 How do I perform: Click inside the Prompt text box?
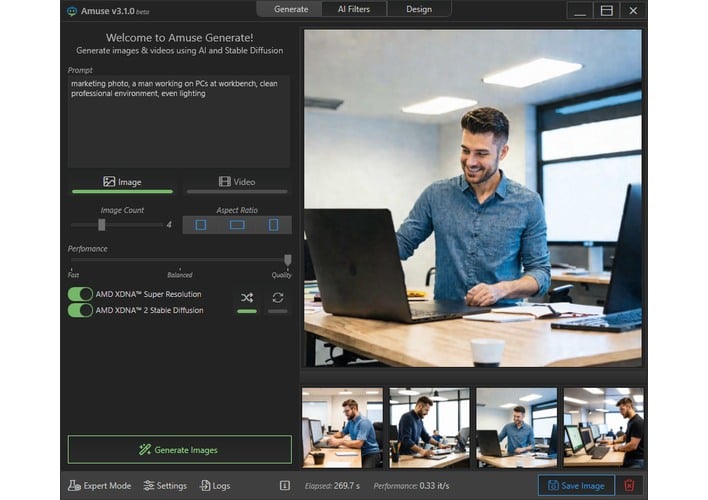click(x=179, y=120)
